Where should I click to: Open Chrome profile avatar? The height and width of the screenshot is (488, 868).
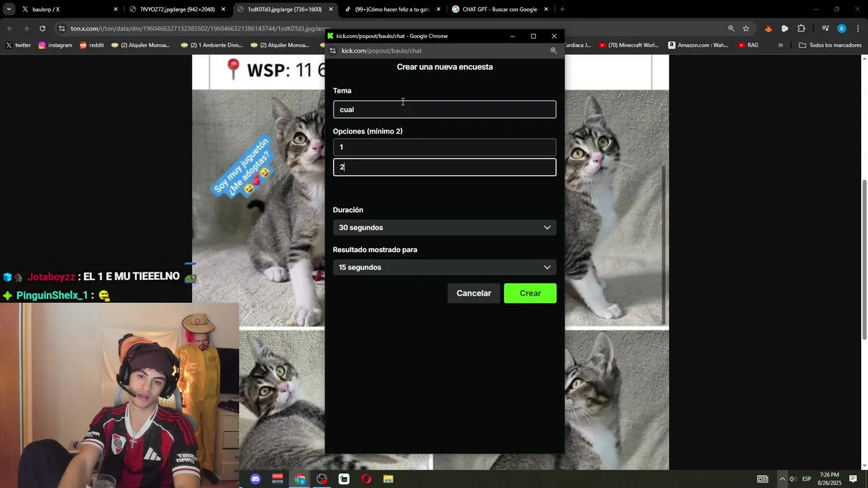(x=842, y=28)
